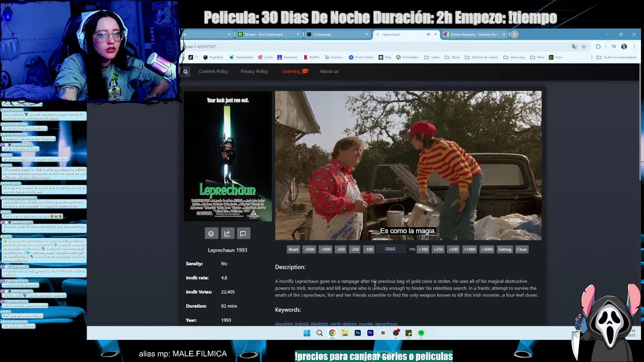The height and width of the screenshot is (362, 644).
Task: Click the +250 subtitle delay button
Action: 438,249
